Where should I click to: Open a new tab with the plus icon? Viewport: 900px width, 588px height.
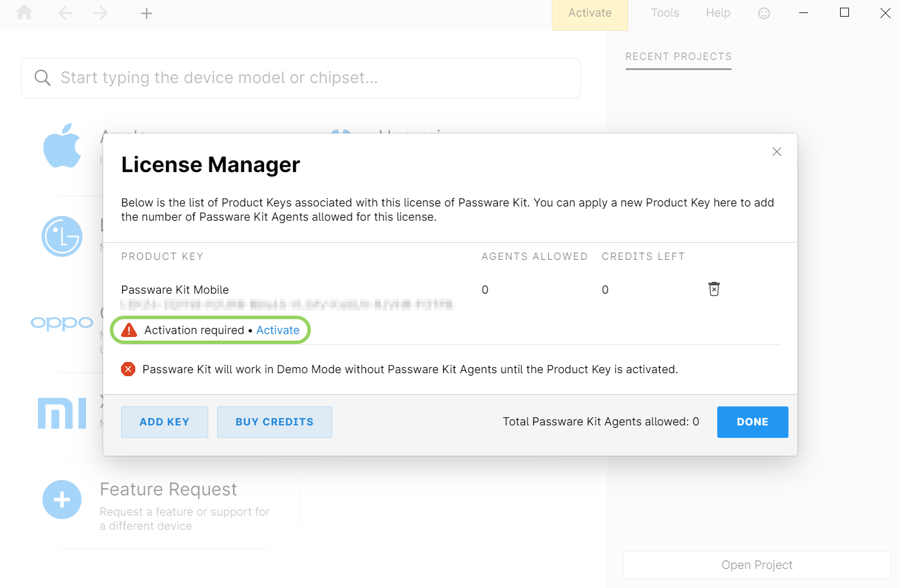point(146,12)
